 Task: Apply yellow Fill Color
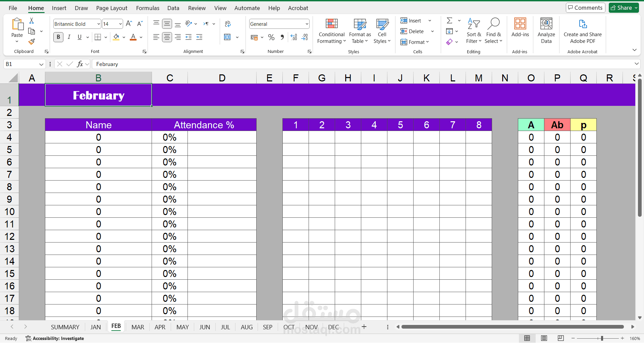(116, 37)
